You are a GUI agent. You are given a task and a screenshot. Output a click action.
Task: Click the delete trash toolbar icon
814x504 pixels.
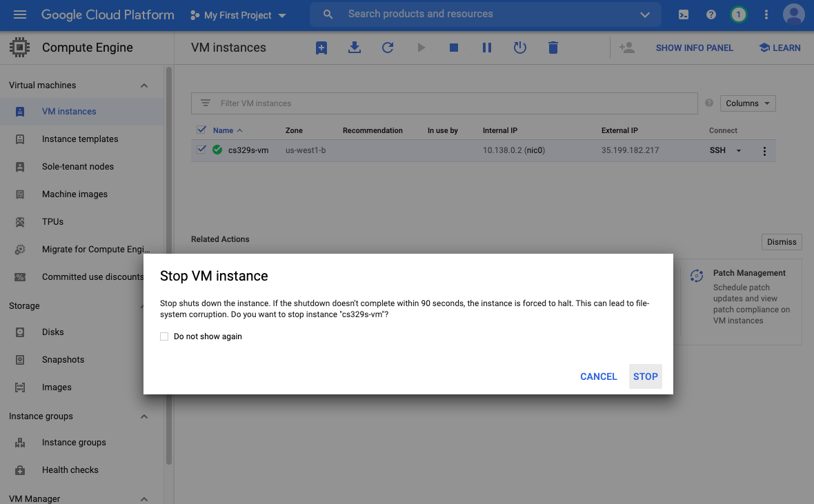click(x=553, y=48)
